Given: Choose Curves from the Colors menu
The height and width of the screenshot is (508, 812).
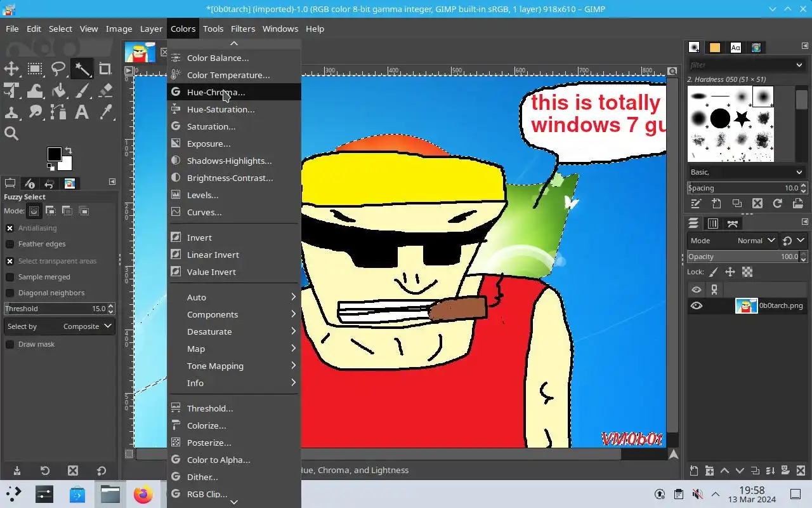Looking at the screenshot, I should [234, 212].
